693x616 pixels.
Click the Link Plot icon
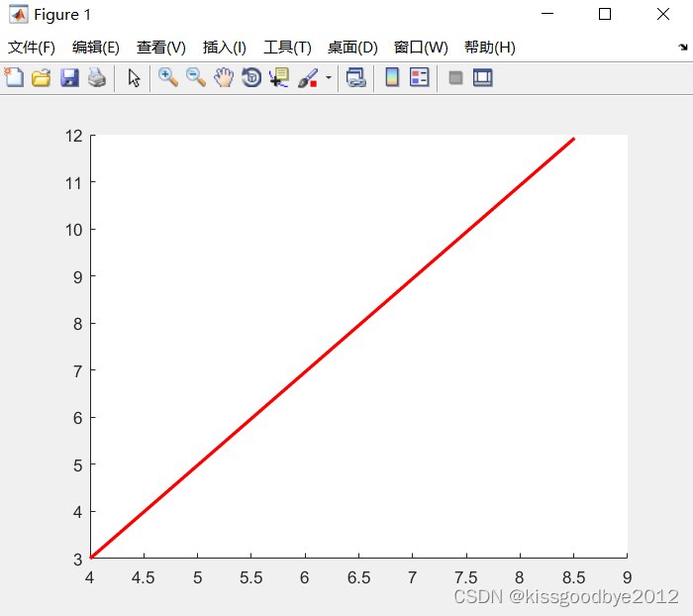356,78
